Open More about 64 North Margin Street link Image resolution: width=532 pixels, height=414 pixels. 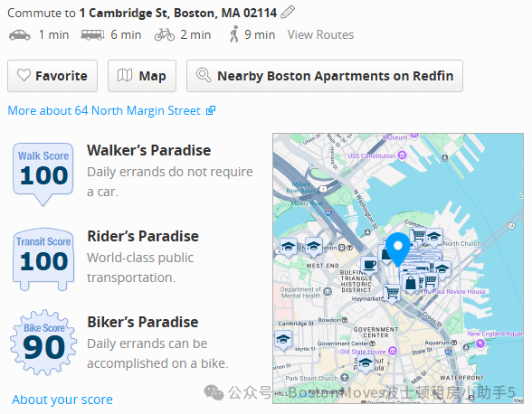coord(111,110)
